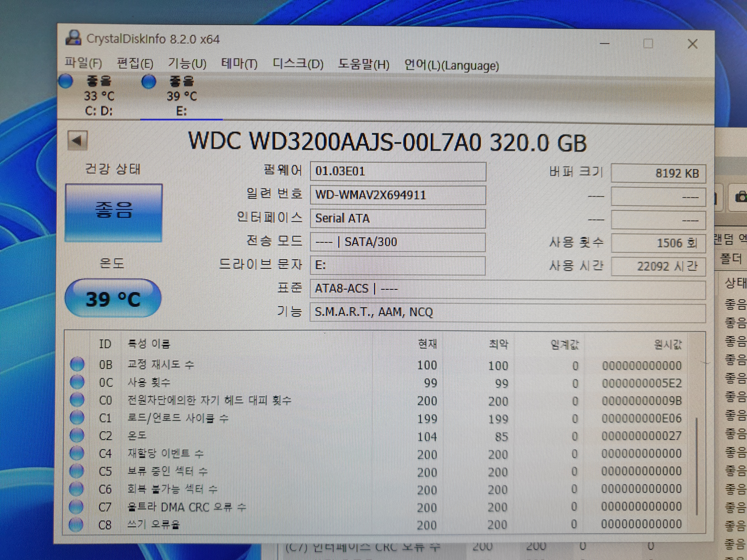Open the 파일(F) menu
The height and width of the screenshot is (560, 747).
(x=83, y=63)
